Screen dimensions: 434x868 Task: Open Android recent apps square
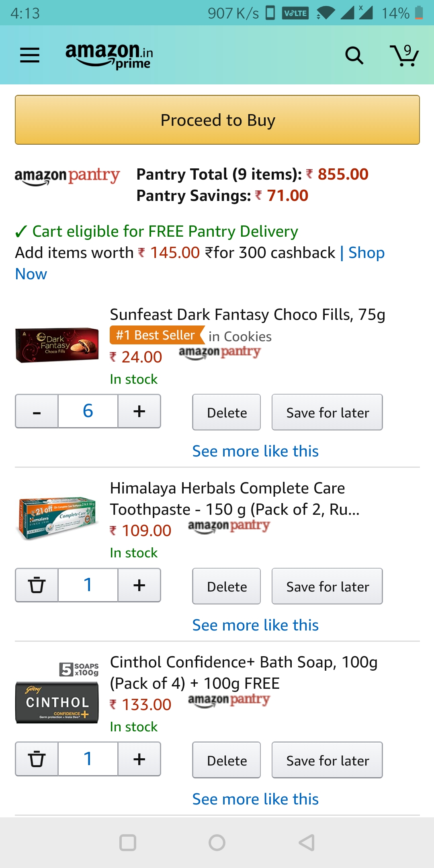(128, 843)
